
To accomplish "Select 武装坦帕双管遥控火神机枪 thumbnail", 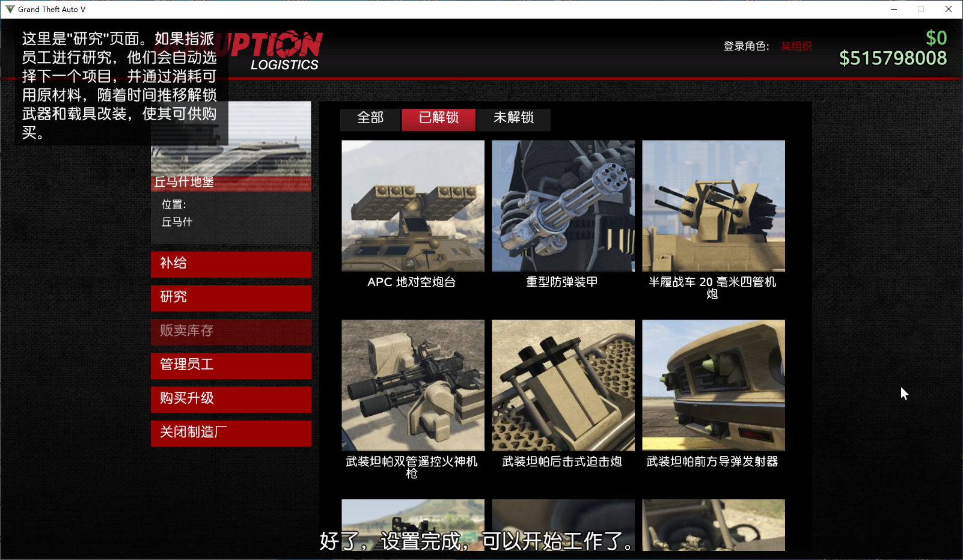I will tap(413, 385).
